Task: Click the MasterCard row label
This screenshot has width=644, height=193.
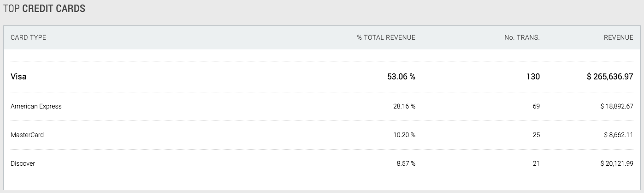Action: click(27, 135)
